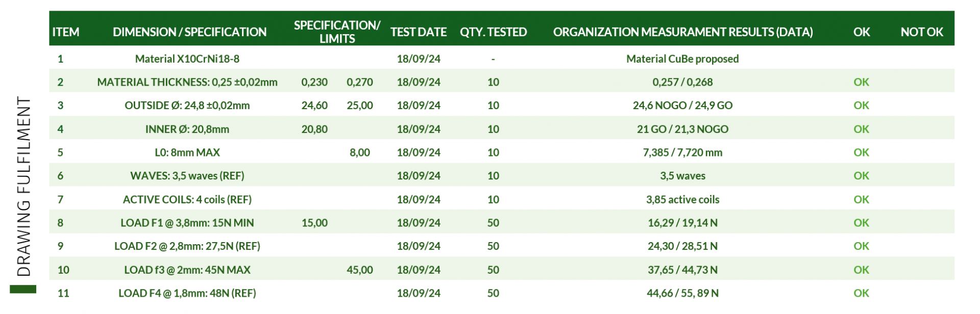
Task: Click the DIMENSION / SPECIFICATION header
Action: coord(189,32)
